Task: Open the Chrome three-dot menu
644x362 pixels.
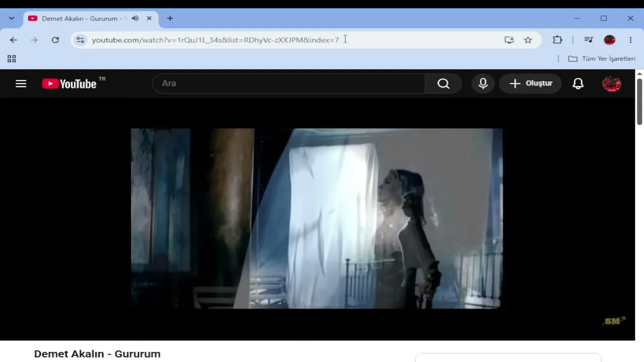Action: tap(630, 40)
